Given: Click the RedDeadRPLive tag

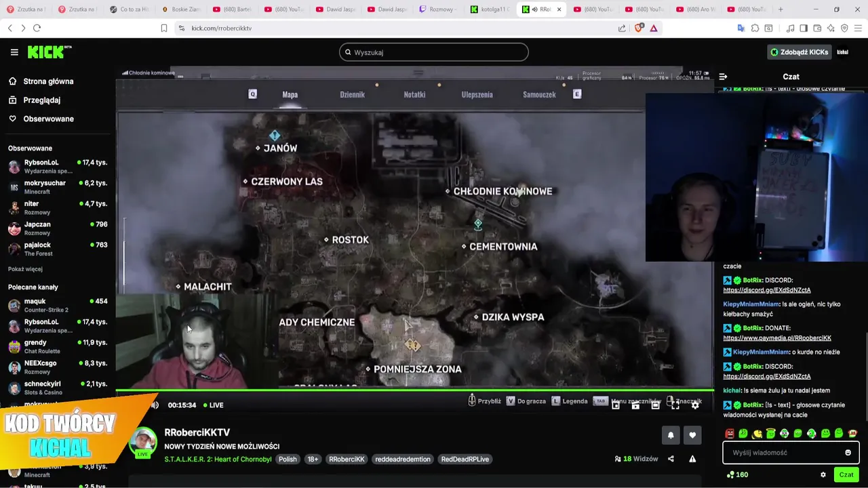Looking at the screenshot, I should coord(465,460).
